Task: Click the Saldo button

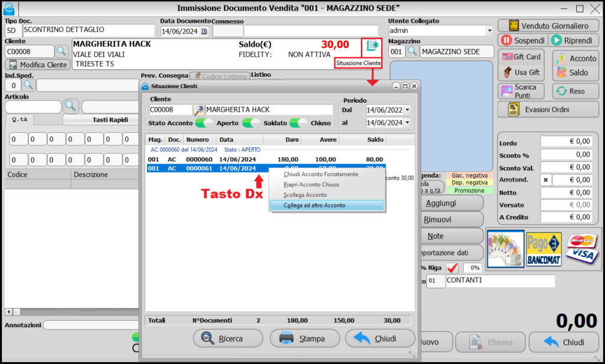Action: (575, 73)
